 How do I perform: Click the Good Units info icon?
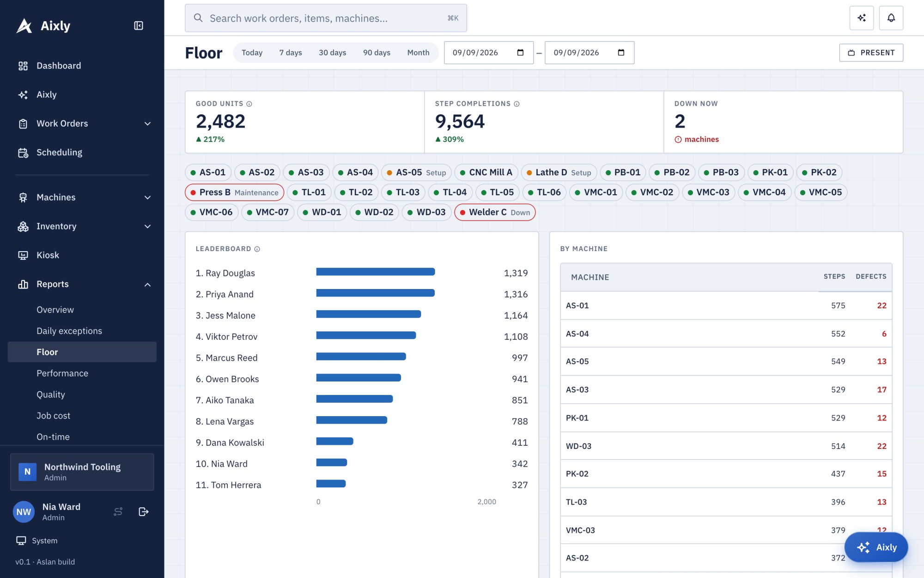pos(249,104)
